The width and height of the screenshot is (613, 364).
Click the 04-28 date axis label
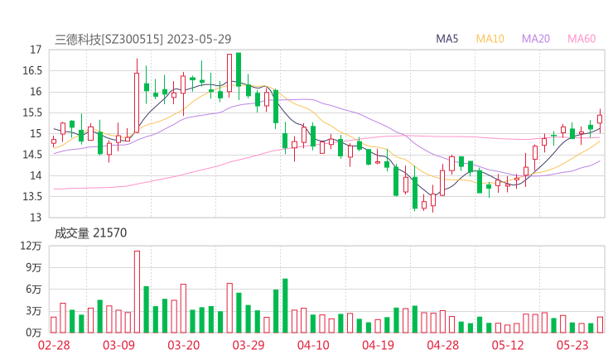pos(443,345)
